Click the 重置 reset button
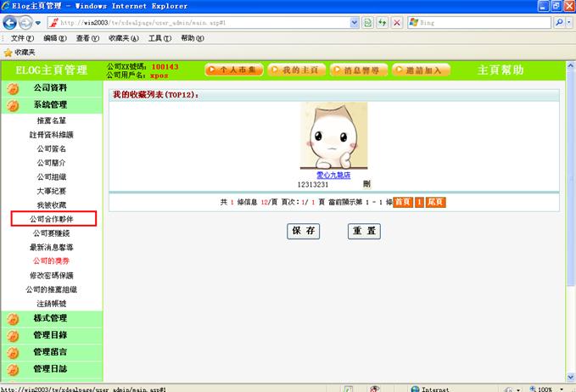The image size is (576, 392). click(364, 231)
